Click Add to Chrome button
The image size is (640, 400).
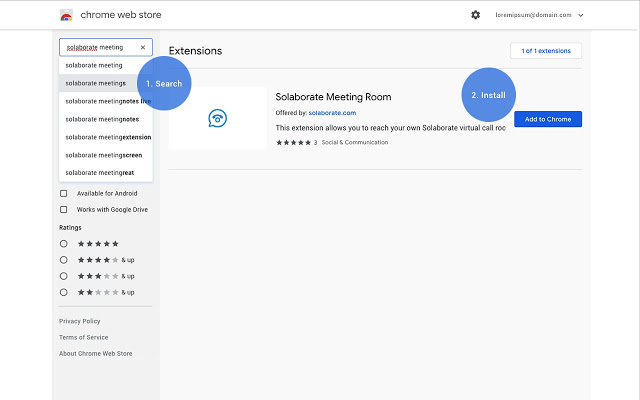547,119
